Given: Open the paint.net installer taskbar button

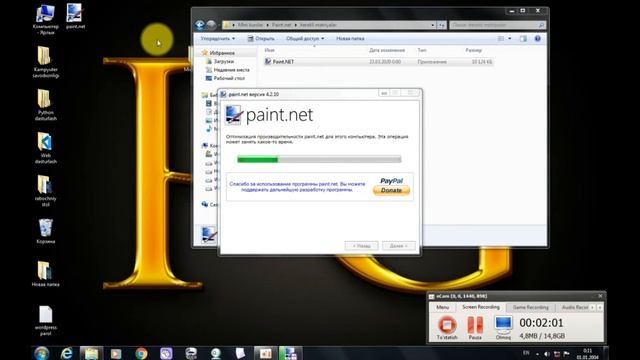Looking at the screenshot, I should click(290, 353).
